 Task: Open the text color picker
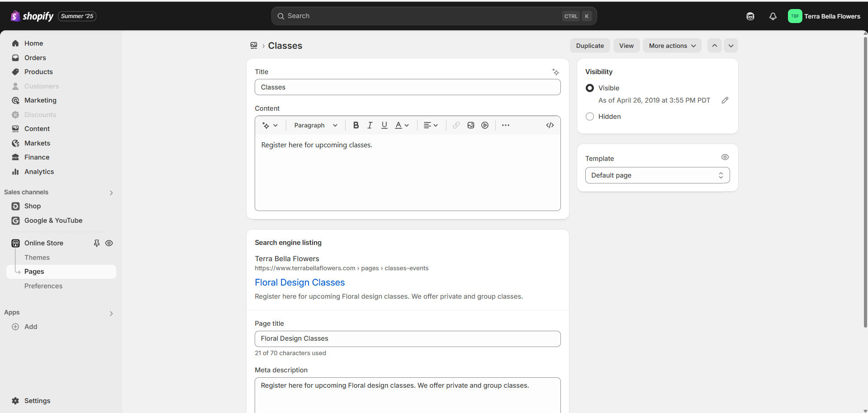[402, 125]
